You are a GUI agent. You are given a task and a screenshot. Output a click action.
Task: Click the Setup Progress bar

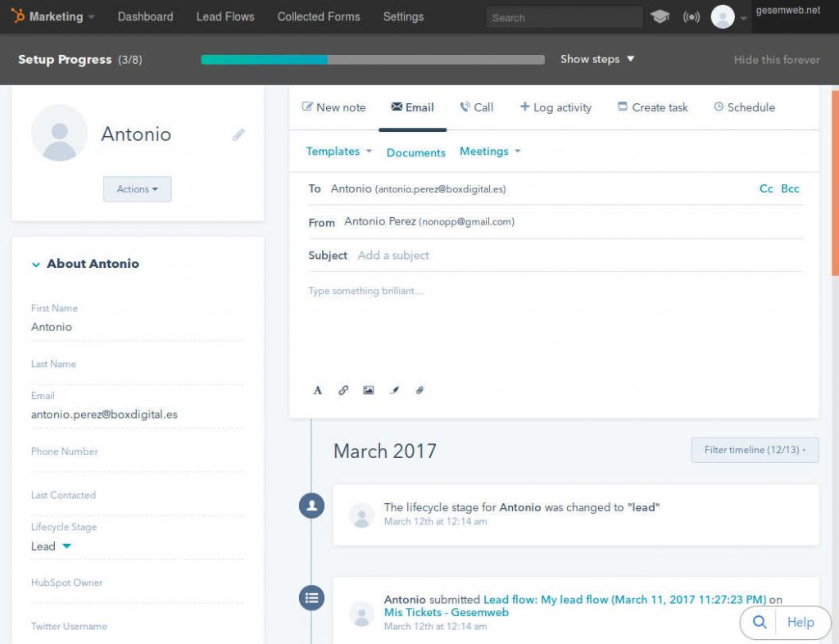tap(373, 59)
